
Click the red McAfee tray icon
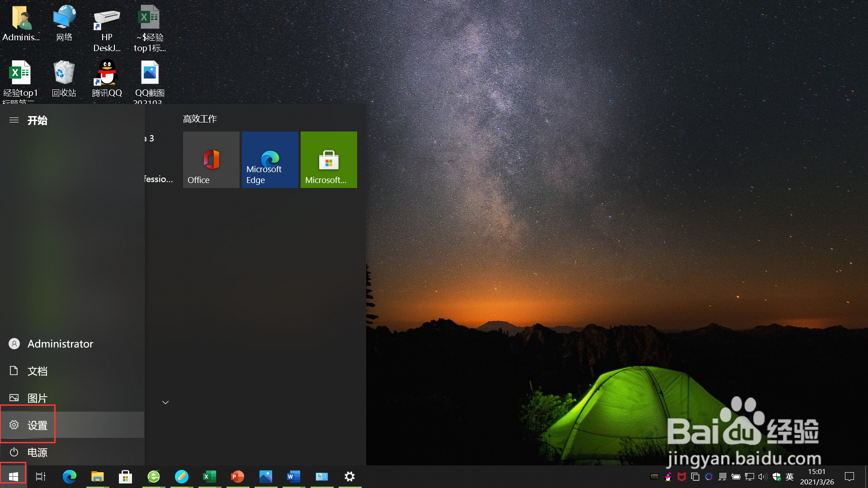tap(682, 476)
